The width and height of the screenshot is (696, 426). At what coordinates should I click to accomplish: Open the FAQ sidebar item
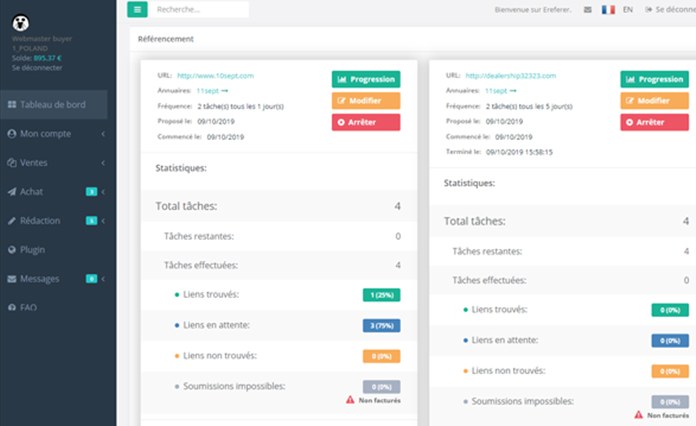[x=28, y=308]
